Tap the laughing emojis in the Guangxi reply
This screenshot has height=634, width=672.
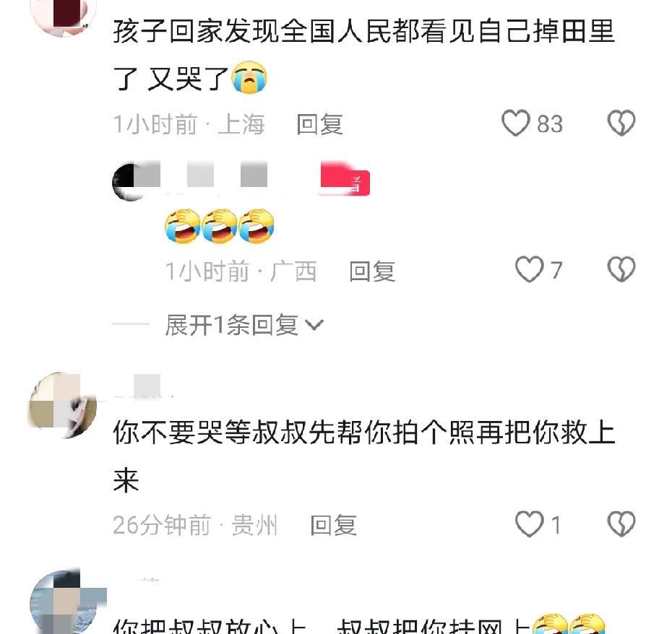[220, 226]
